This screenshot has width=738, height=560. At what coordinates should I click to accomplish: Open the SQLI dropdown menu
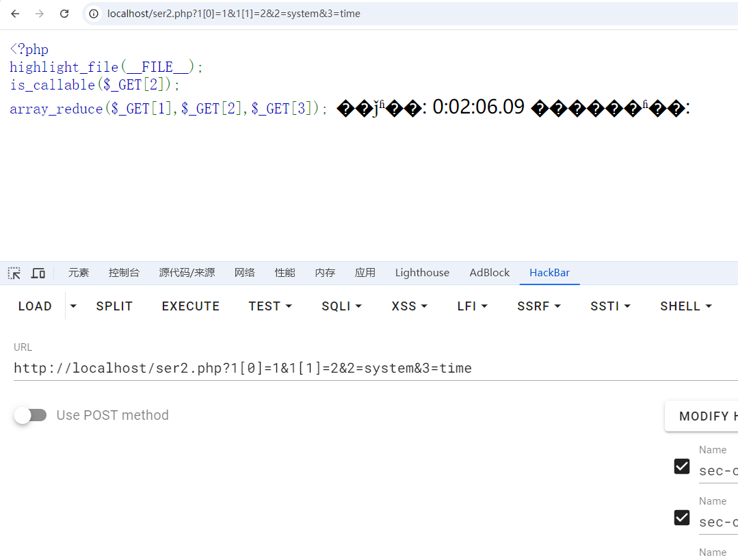click(341, 306)
